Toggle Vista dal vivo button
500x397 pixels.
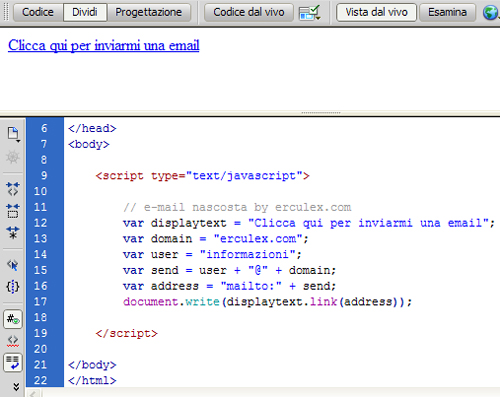[376, 12]
